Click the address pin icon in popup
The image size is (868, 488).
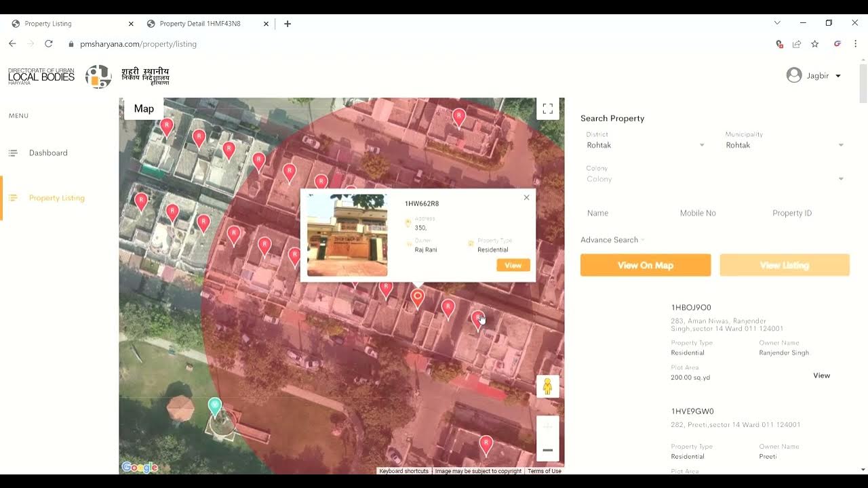(x=408, y=223)
